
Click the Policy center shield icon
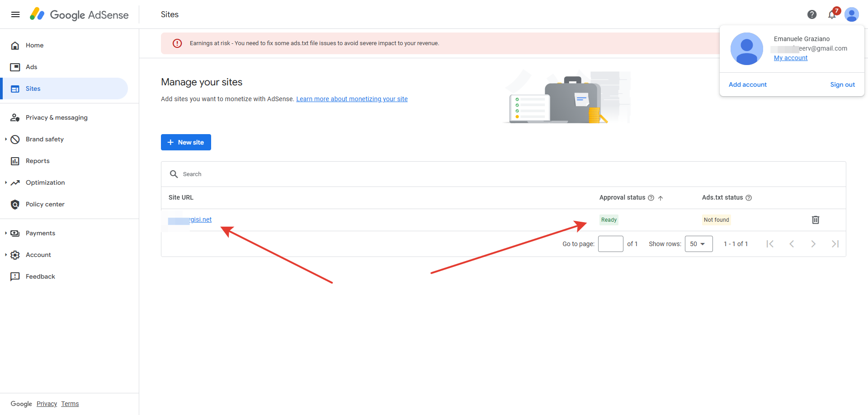(x=15, y=205)
